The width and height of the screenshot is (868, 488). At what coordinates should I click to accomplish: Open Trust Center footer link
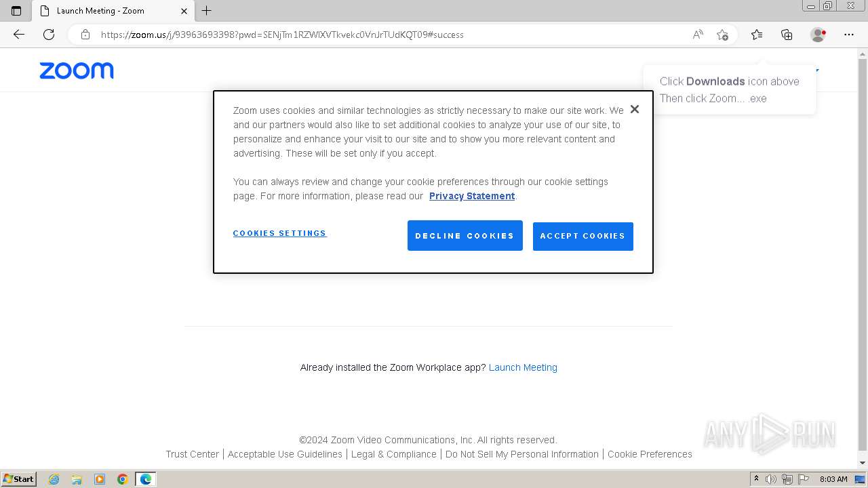point(193,454)
